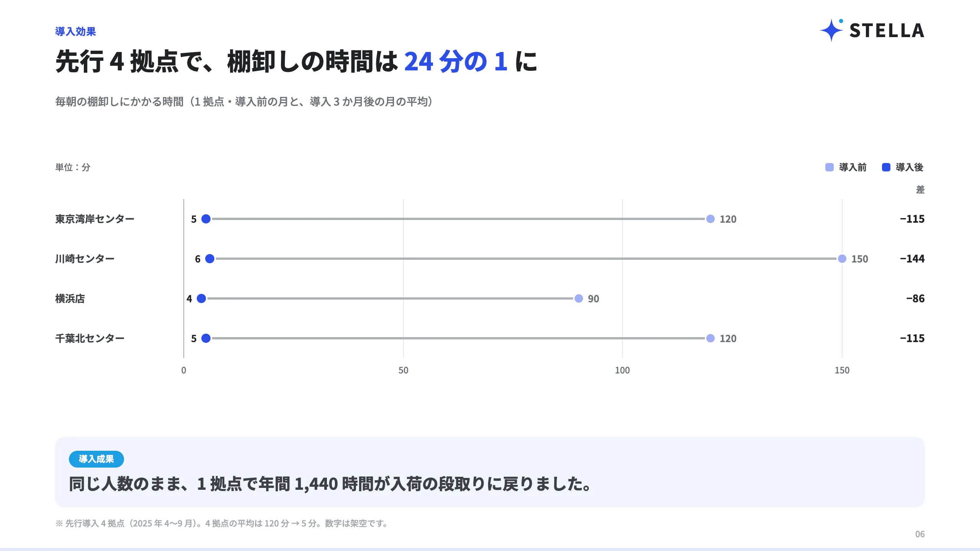Click the dark dot for 千葉北センター
Viewport: 980px width, 551px height.
[x=206, y=338]
